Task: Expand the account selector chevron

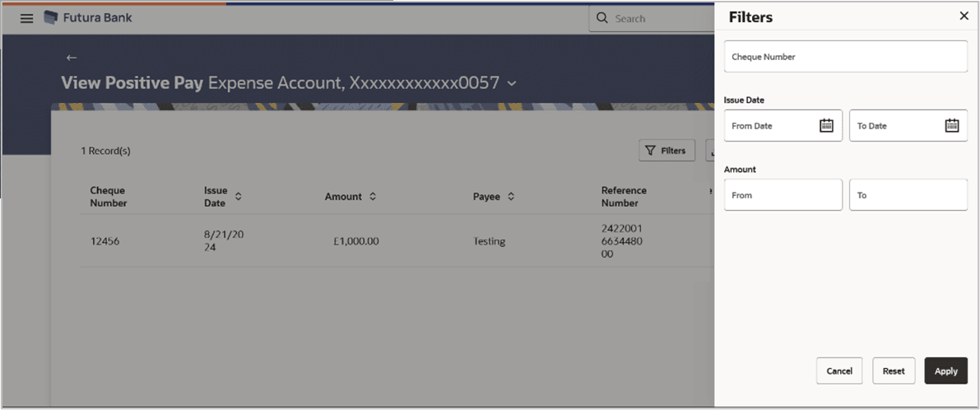Action: 512,83
